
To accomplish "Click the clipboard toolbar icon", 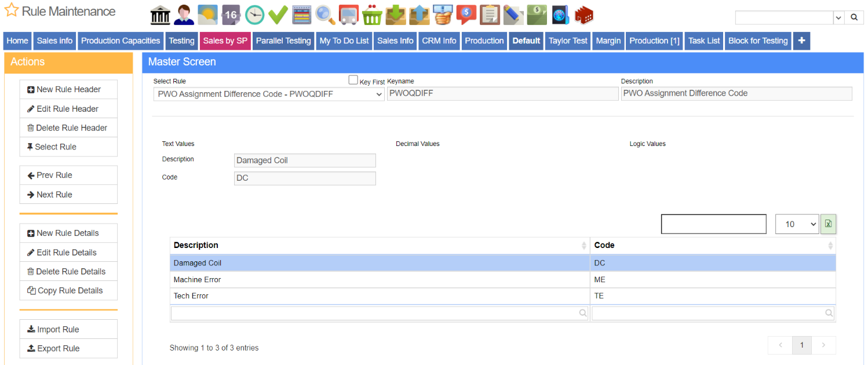I will click(490, 15).
